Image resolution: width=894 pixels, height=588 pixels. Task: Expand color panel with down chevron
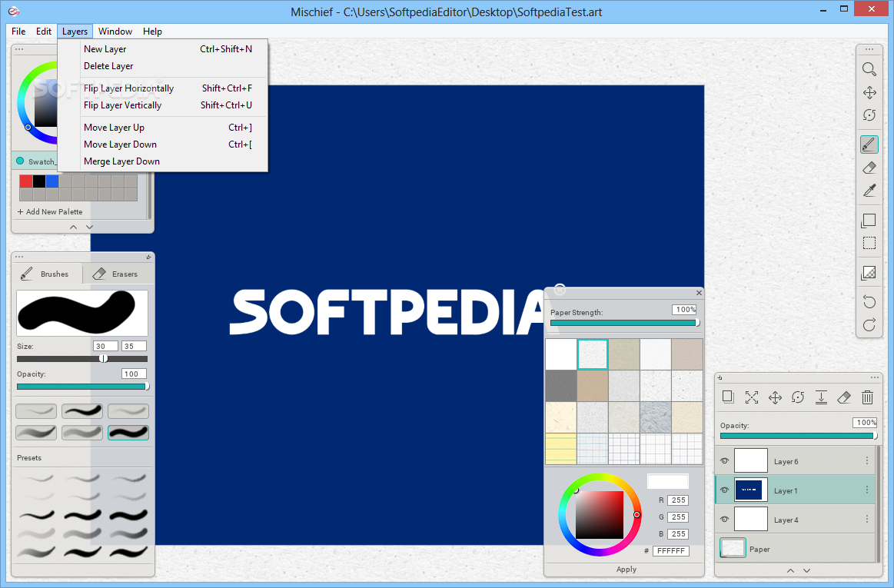pyautogui.click(x=89, y=227)
